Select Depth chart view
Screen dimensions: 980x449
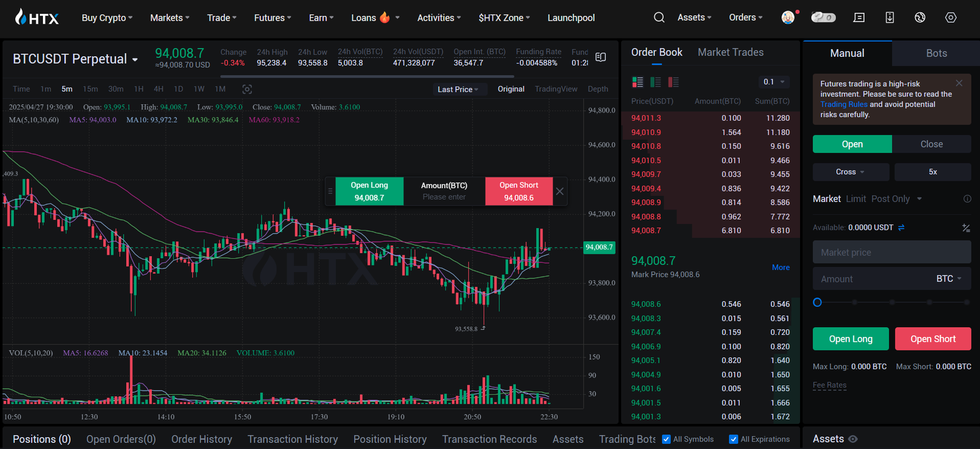click(x=598, y=89)
